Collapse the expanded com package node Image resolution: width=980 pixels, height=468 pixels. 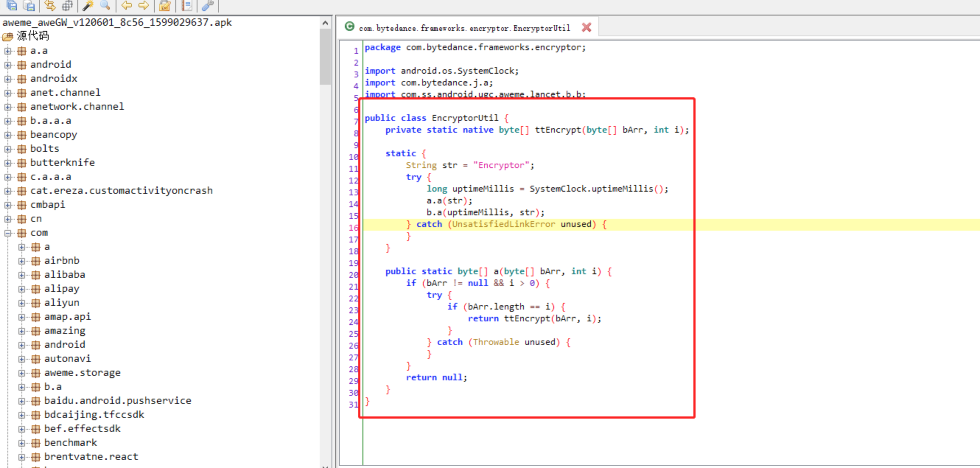(8, 233)
